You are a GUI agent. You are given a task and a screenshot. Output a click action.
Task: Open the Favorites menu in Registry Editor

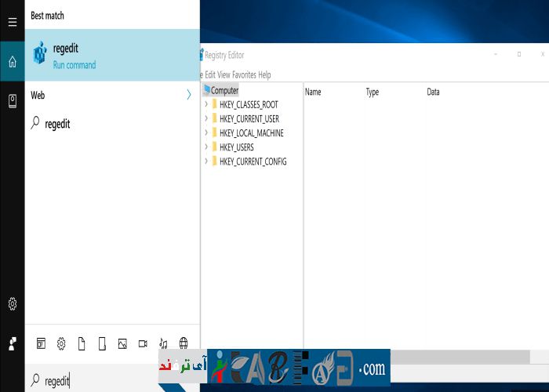click(x=242, y=75)
